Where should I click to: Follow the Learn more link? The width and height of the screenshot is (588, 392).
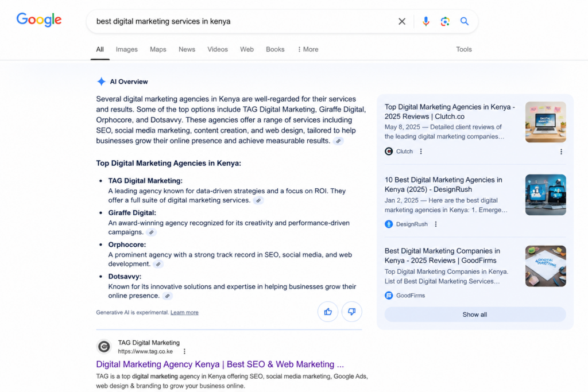click(184, 313)
